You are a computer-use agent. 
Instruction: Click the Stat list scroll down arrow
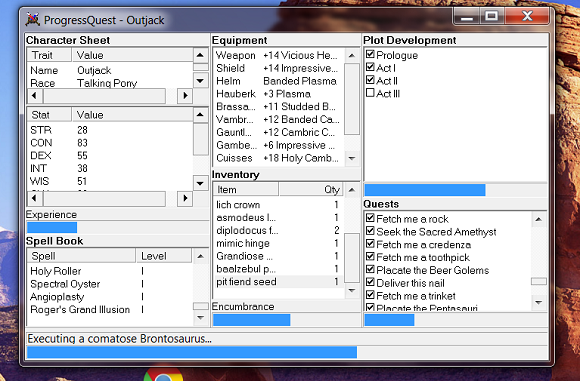click(200, 183)
